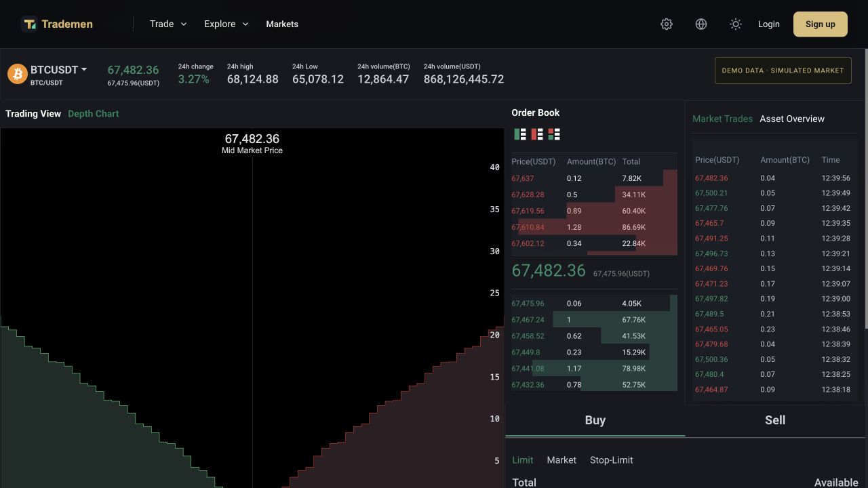The image size is (868, 488).
Task: Click the Bitcoin coin icon
Action: [18, 73]
